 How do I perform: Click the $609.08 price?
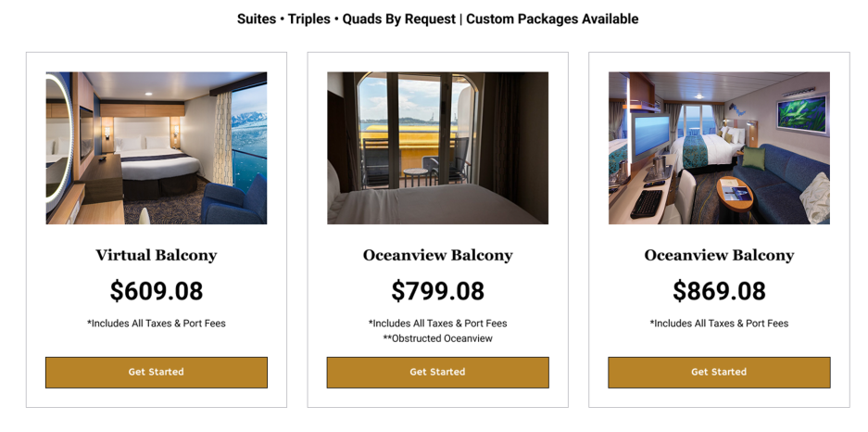click(x=157, y=291)
